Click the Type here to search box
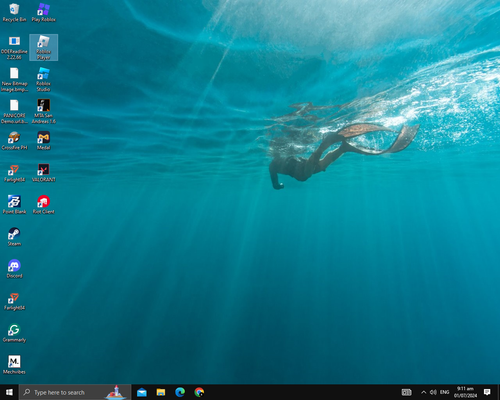This screenshot has height=400, width=500. (x=75, y=392)
